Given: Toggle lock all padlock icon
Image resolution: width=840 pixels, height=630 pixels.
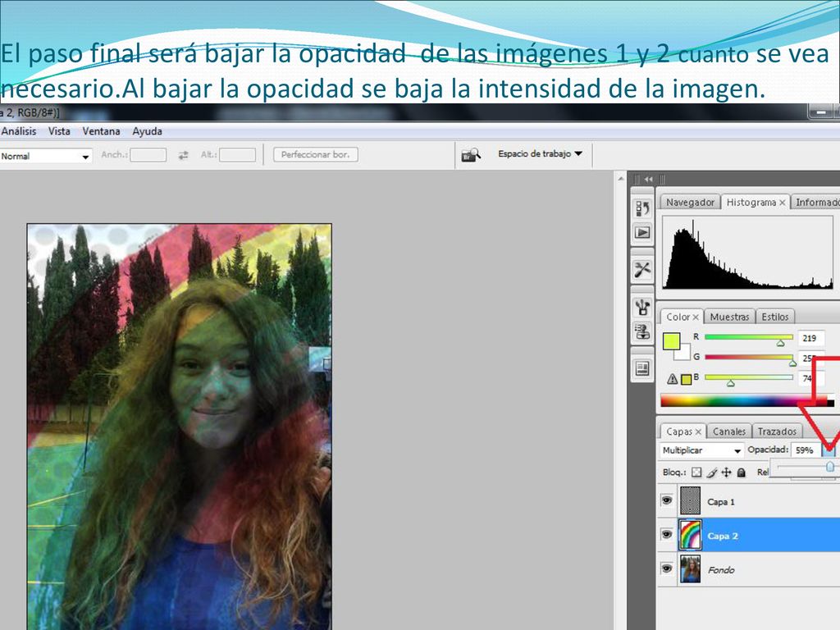Looking at the screenshot, I should click(x=742, y=472).
